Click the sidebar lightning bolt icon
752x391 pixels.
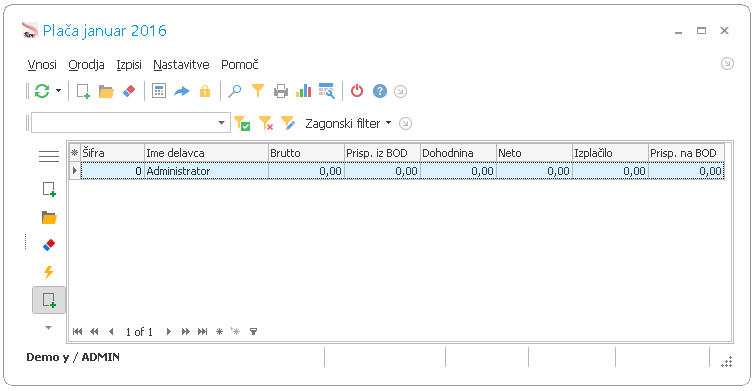pyautogui.click(x=49, y=273)
